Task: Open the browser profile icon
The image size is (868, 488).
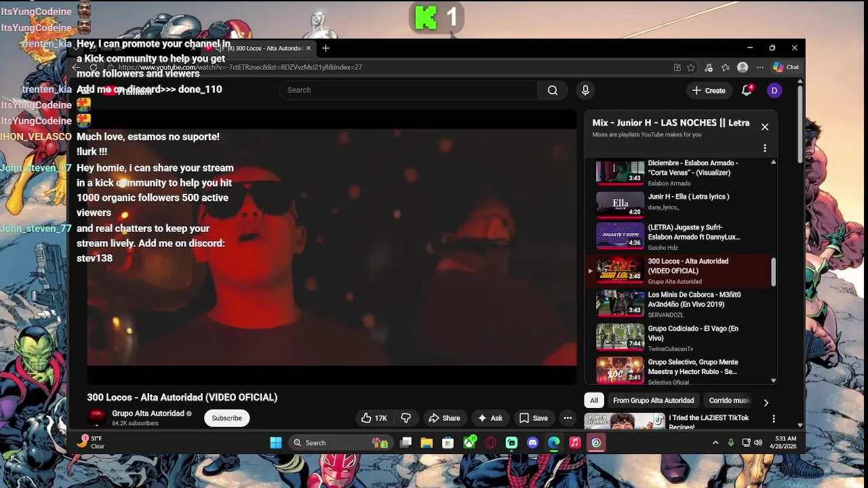Action: click(x=743, y=67)
